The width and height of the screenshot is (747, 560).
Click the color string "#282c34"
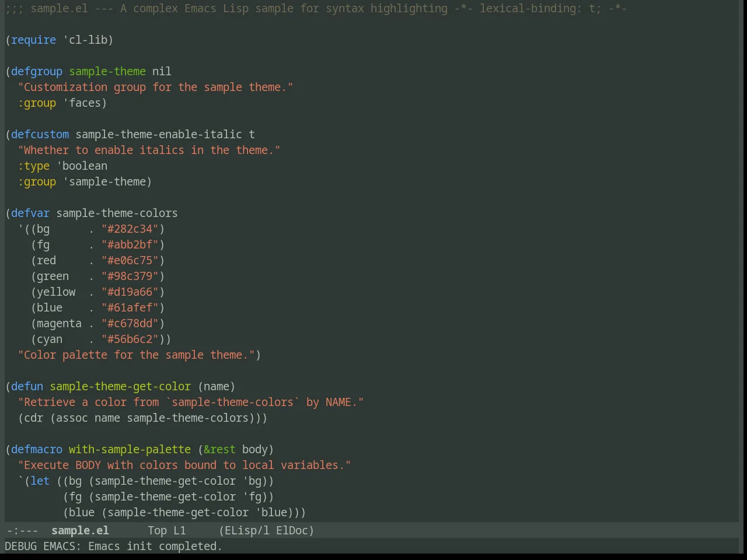pos(130,229)
